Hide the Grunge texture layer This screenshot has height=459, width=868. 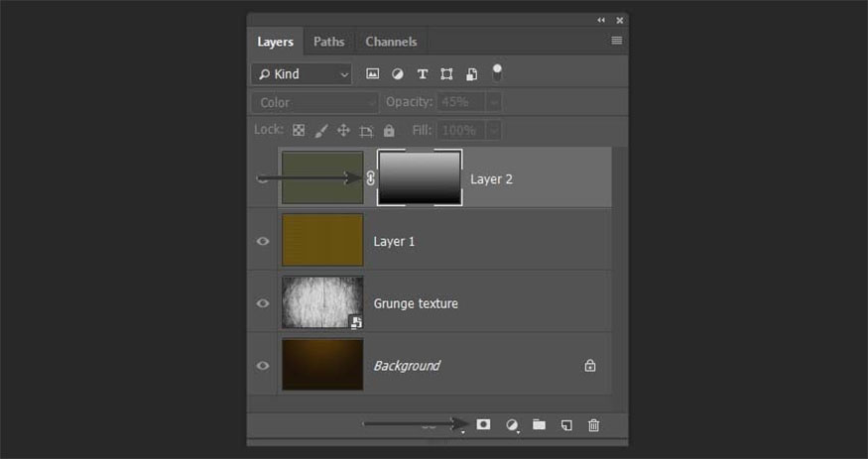point(263,303)
